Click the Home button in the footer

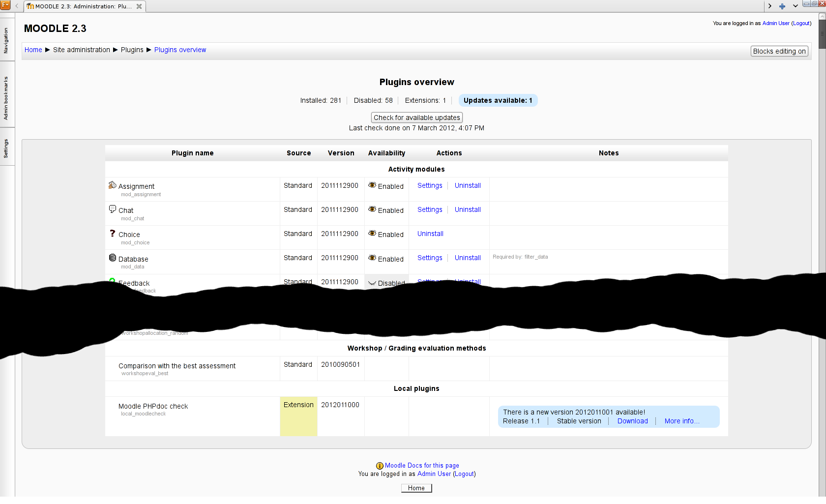pyautogui.click(x=416, y=488)
